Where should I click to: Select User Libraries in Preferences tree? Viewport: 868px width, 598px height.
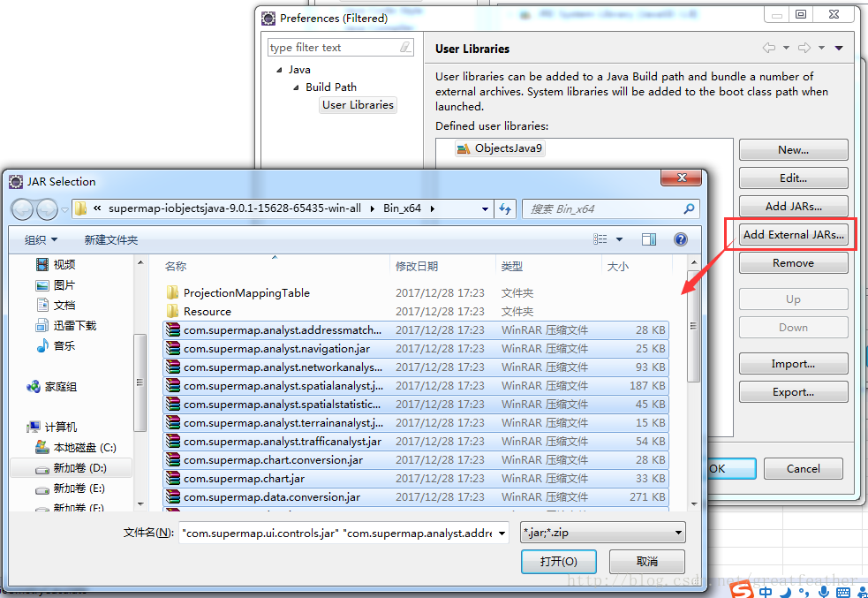(x=358, y=104)
